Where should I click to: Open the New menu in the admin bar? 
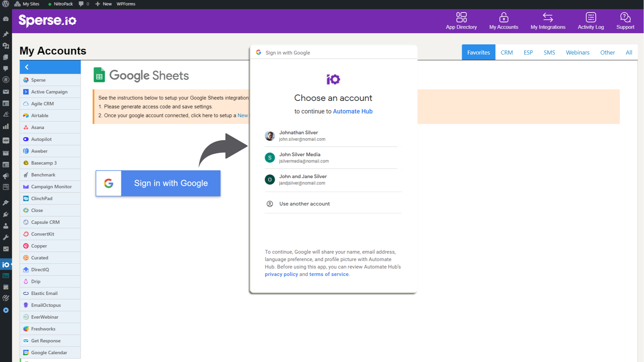[103, 4]
